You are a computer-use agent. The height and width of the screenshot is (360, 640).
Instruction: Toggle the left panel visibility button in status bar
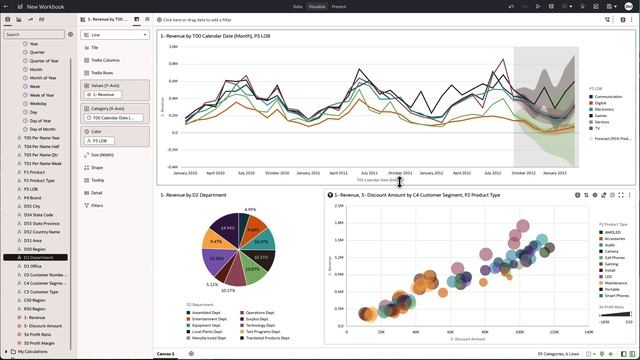click(624, 354)
